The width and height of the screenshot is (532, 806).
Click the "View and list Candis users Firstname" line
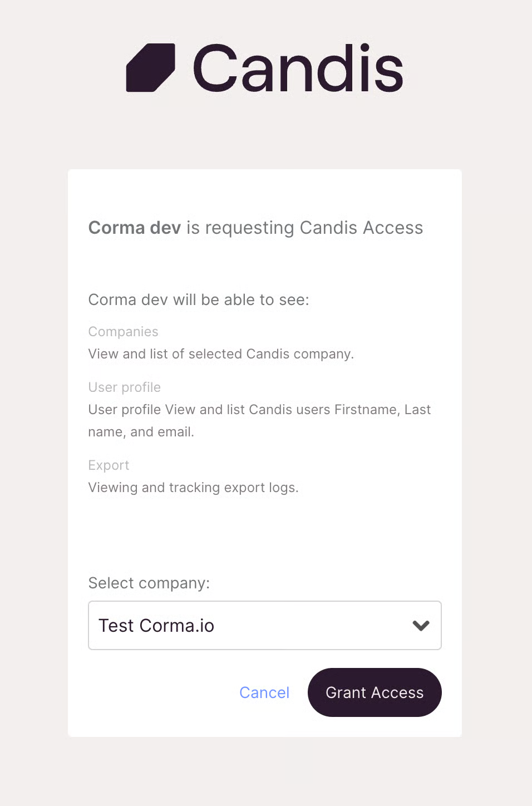tap(259, 410)
